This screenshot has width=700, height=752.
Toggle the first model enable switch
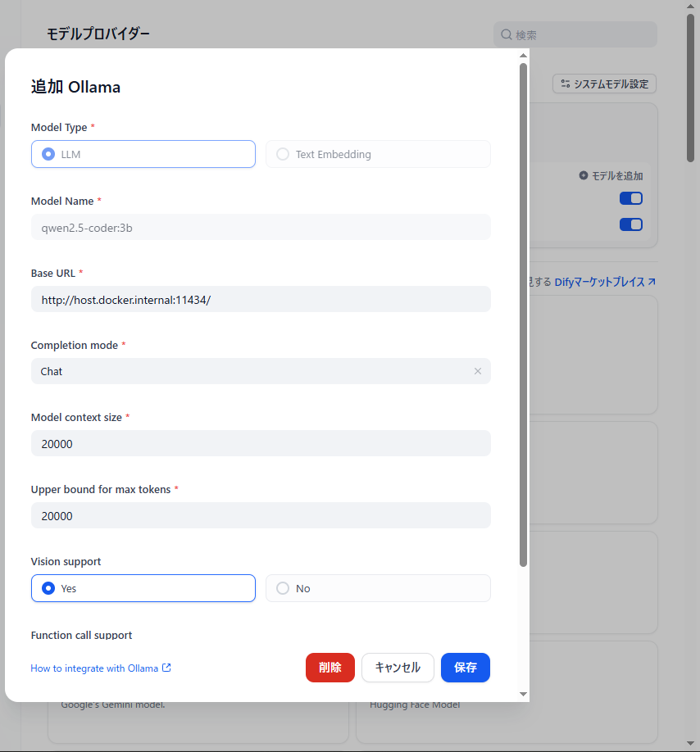(x=631, y=198)
